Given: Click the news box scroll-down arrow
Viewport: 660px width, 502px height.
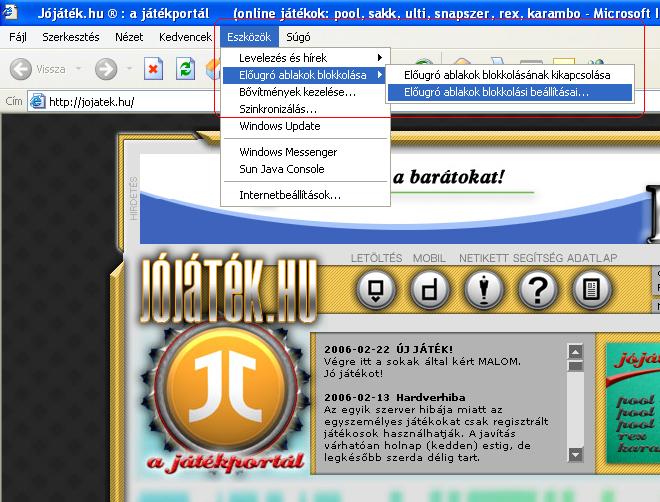Looking at the screenshot, I should pyautogui.click(x=575, y=454).
